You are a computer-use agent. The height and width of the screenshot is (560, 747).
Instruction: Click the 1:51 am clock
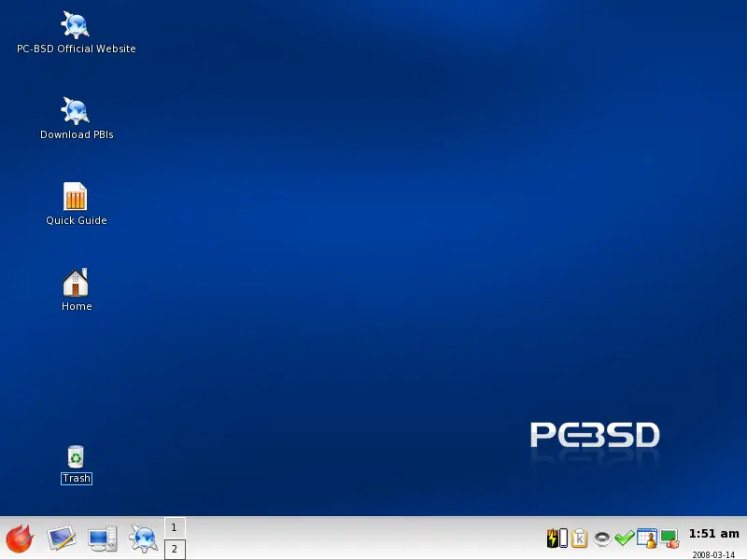(713, 534)
